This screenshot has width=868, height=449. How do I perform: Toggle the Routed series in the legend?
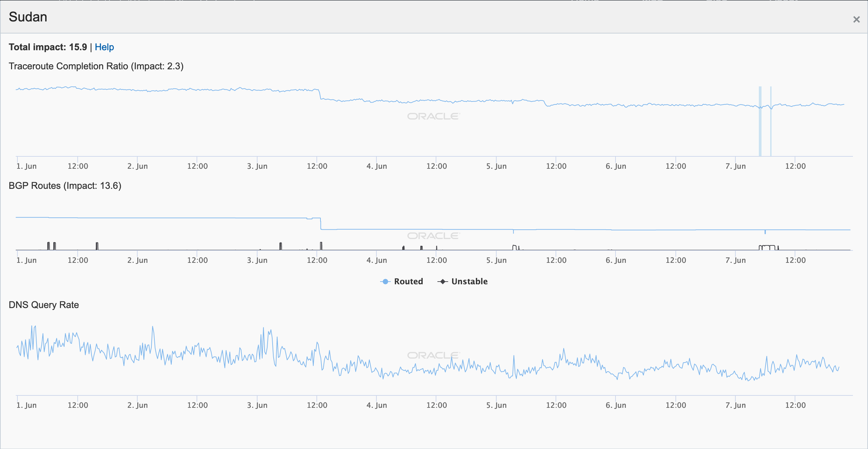tap(408, 281)
